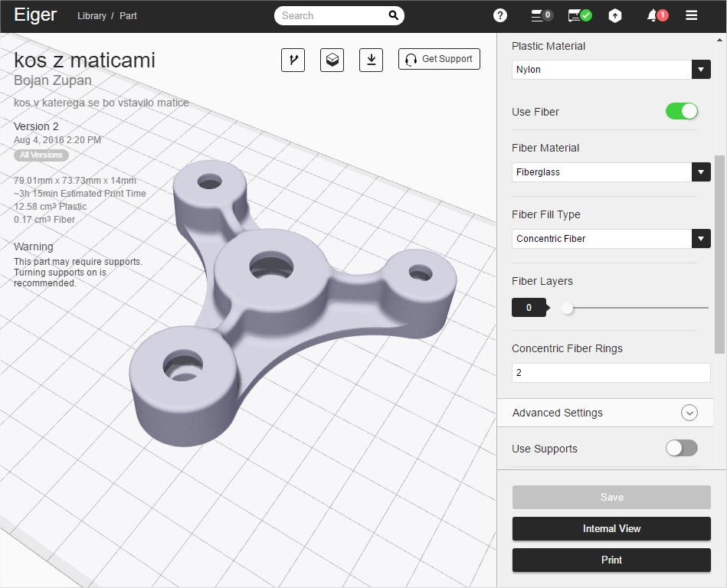Viewport: 727px width, 588px height.
Task: Open the print queue icon showing 0
Action: (x=542, y=15)
